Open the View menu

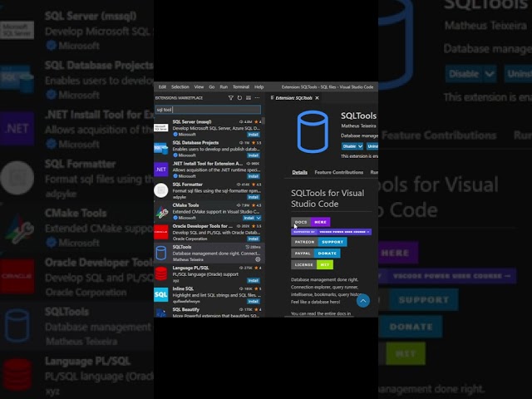click(199, 86)
